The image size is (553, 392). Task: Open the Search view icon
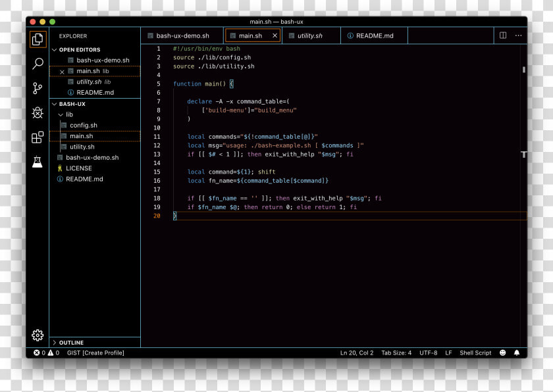(38, 64)
